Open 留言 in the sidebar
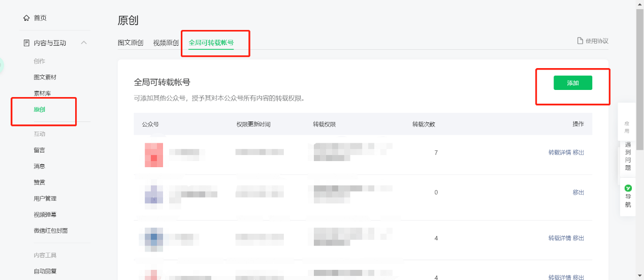Image resolution: width=644 pixels, height=280 pixels. [x=39, y=150]
